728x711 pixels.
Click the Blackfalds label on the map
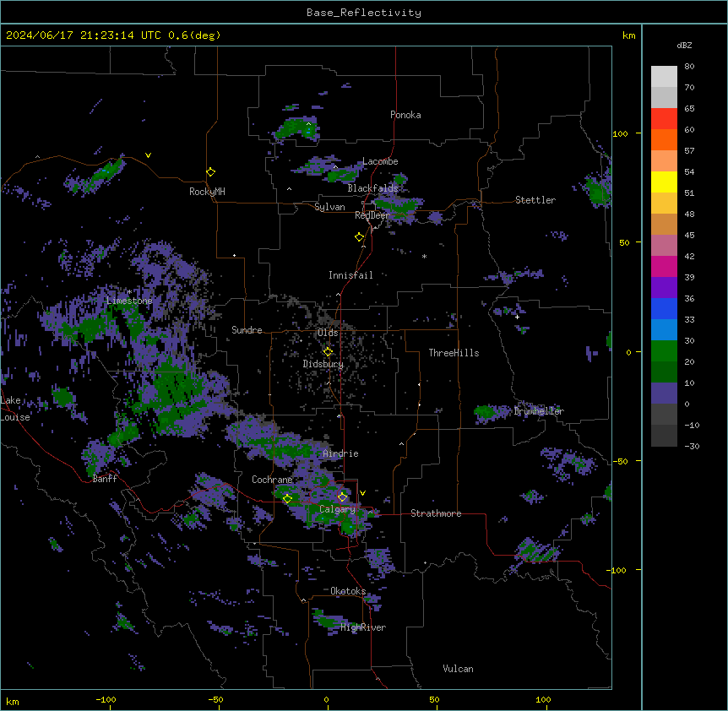point(372,188)
